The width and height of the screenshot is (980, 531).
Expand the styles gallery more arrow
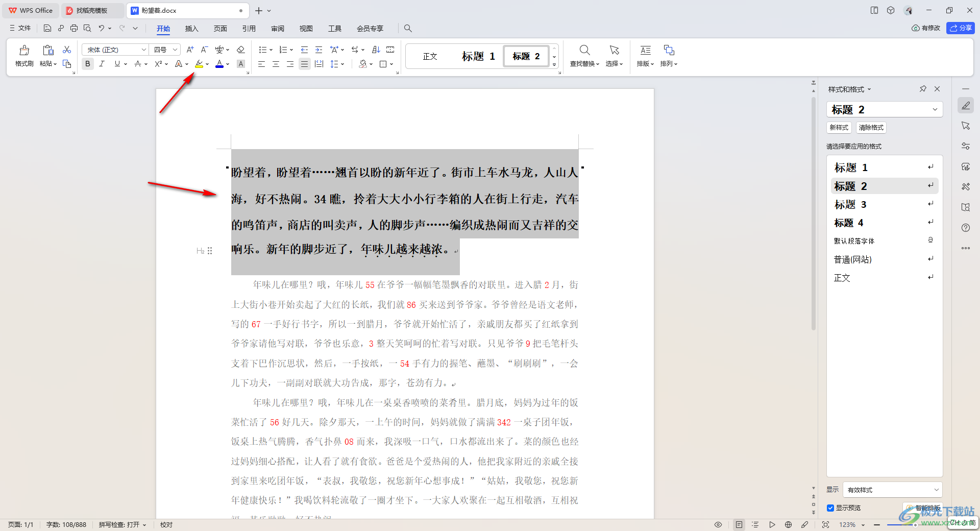(x=554, y=64)
